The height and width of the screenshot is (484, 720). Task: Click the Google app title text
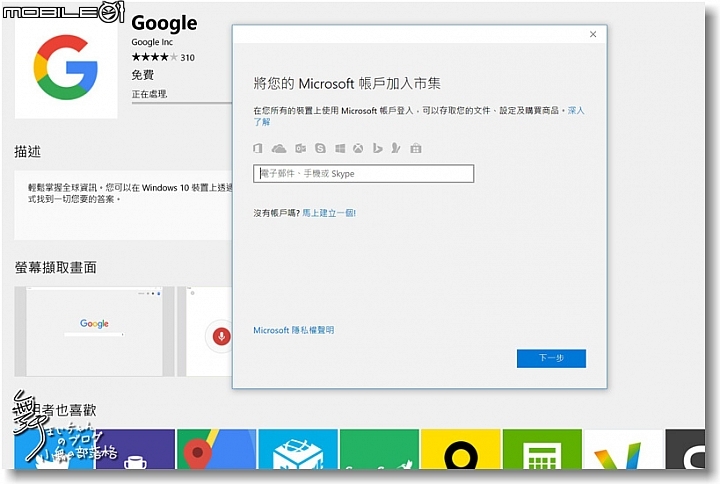tap(164, 23)
